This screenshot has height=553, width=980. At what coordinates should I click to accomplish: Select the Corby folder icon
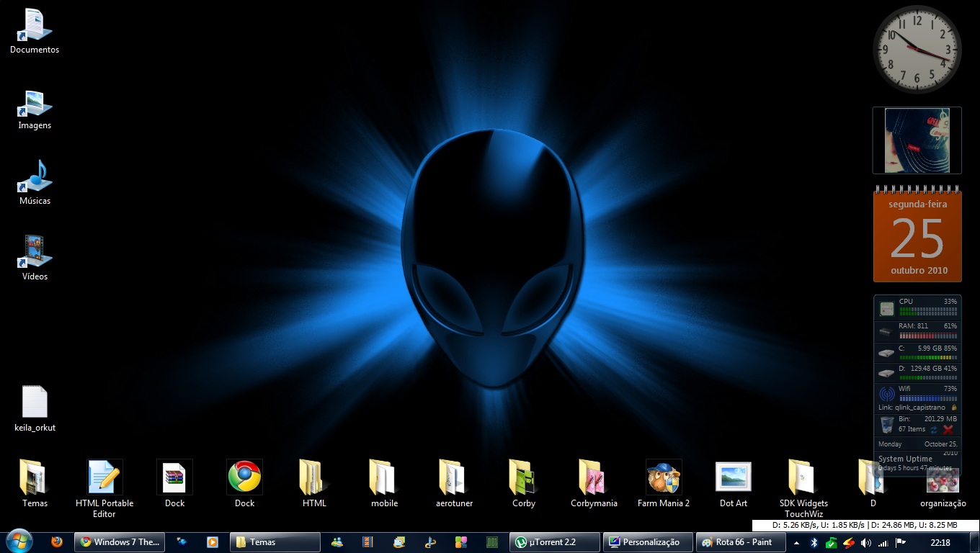(524, 477)
